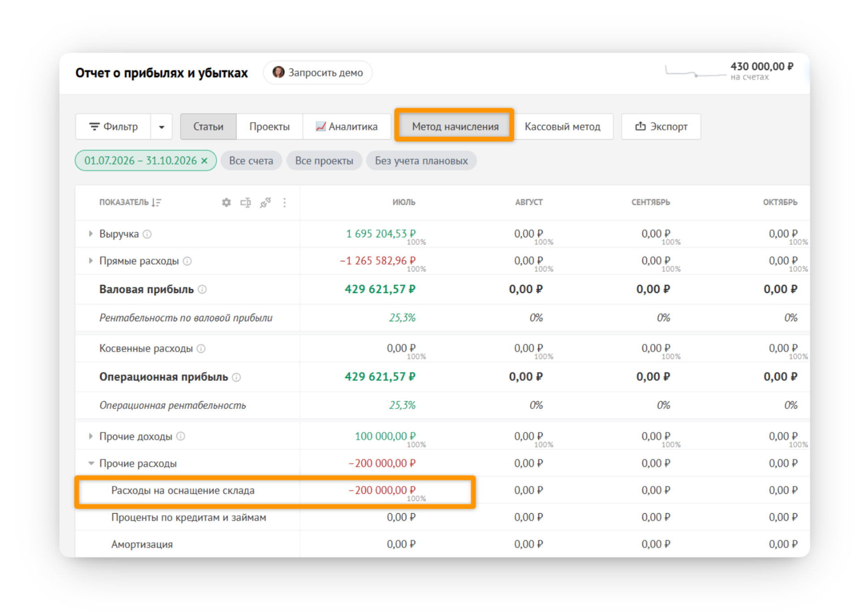This screenshot has height=613, width=868.
Task: Click the Экспорт button
Action: (x=661, y=127)
